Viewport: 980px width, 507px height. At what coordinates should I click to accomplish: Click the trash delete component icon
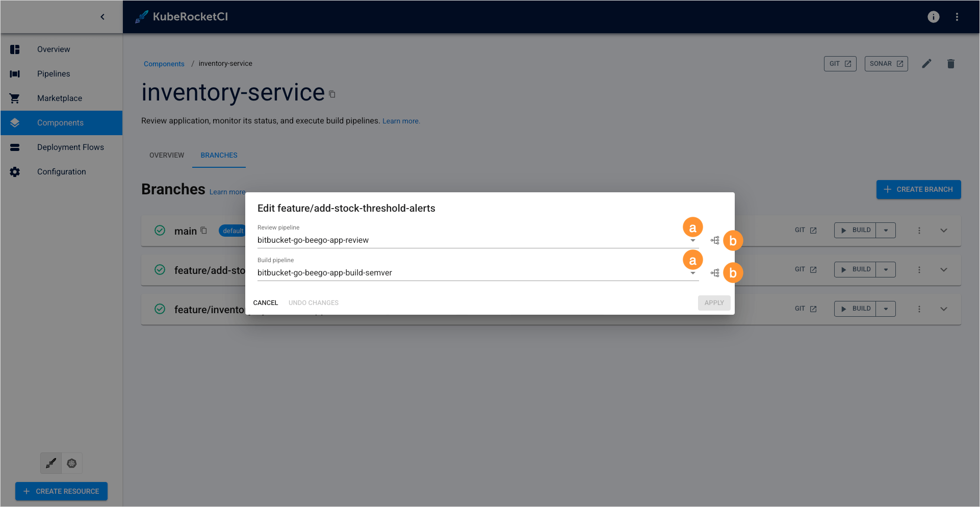[x=950, y=64]
